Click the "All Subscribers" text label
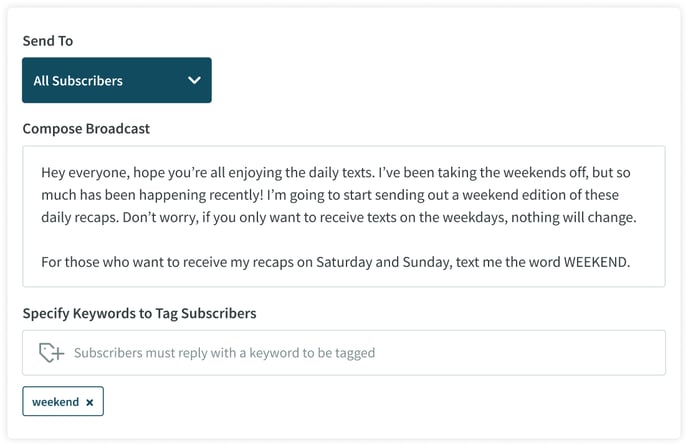The width and height of the screenshot is (688, 446). [78, 81]
